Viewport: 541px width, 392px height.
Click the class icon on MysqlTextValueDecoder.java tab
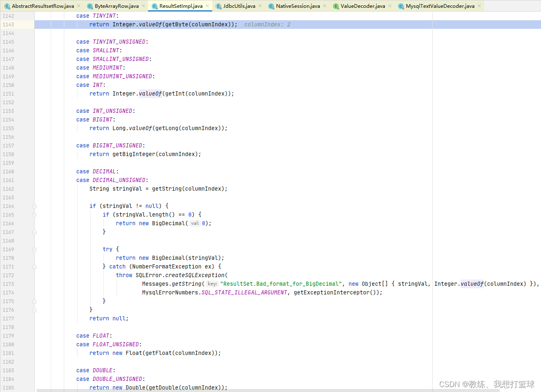401,6
